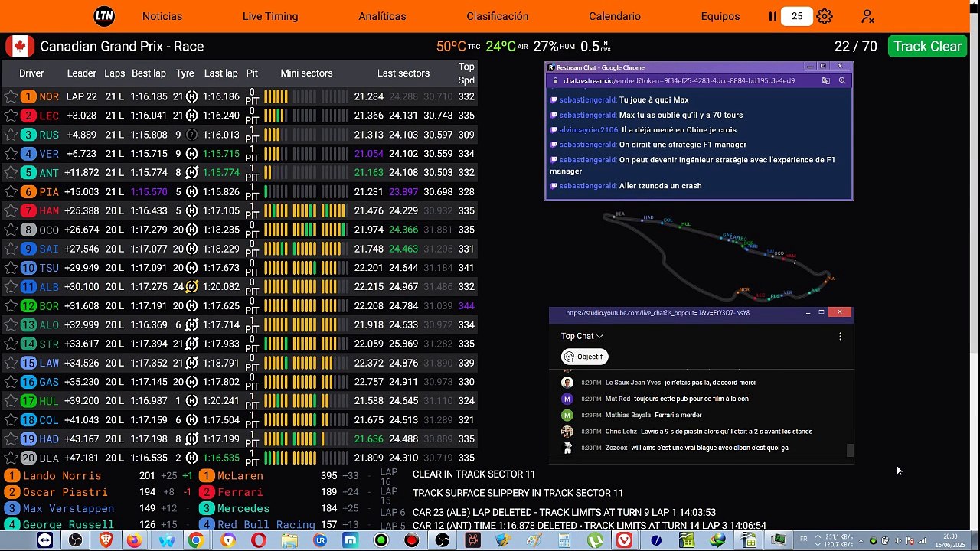This screenshot has height=551, width=980.
Task: Click the Leader column header
Action: coord(82,73)
